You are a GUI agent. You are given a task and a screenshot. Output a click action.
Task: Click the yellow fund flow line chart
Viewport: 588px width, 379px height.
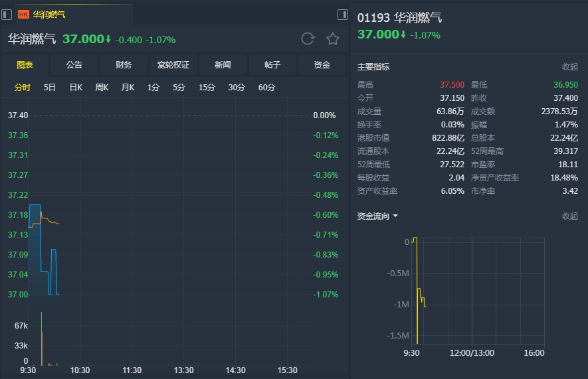click(417, 290)
